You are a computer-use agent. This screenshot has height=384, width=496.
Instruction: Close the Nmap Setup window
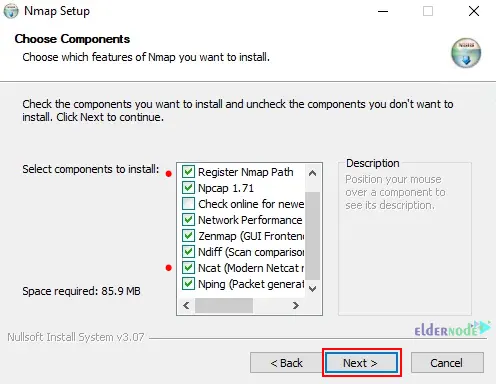tap(474, 11)
